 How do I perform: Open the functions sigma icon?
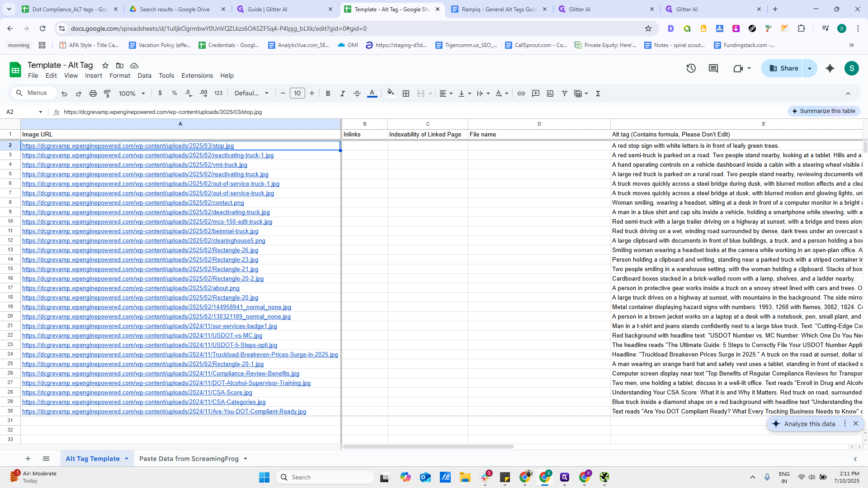pos(598,94)
